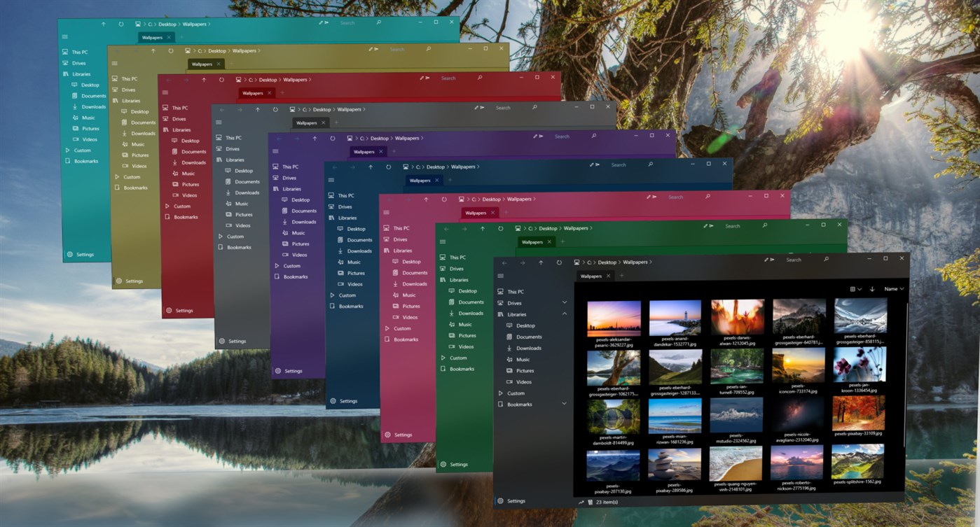Open the Name sort dropdown
This screenshot has width=980, height=527.
[x=894, y=289]
